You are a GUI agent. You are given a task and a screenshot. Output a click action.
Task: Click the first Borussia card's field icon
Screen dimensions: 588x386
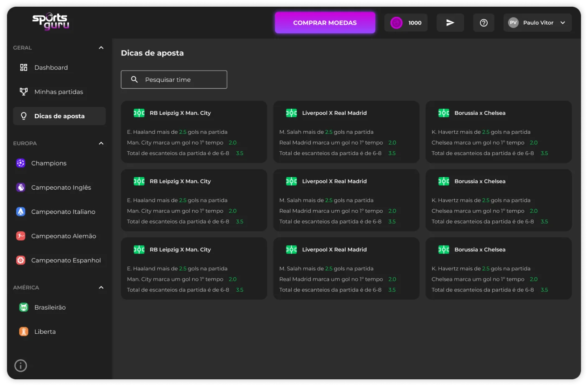click(x=444, y=113)
